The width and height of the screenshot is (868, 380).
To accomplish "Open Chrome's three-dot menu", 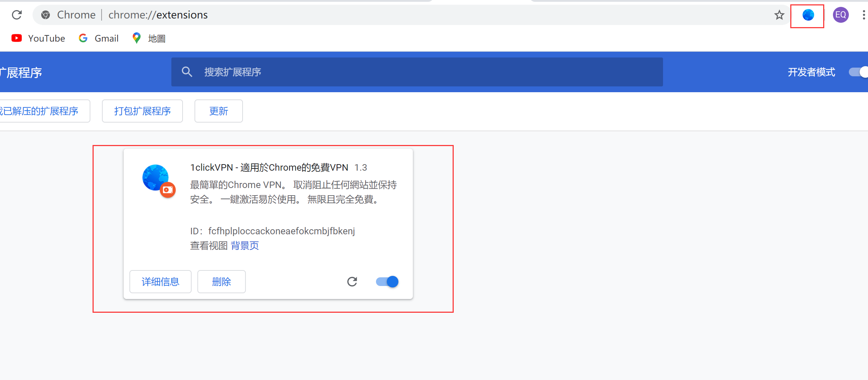I will pyautogui.click(x=863, y=15).
